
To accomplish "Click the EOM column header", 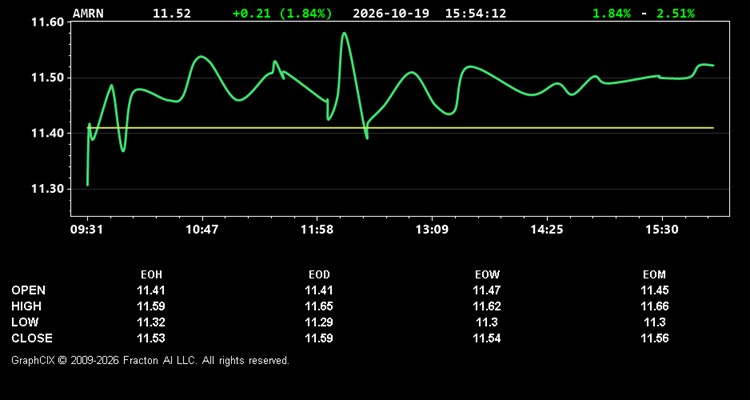I will click(654, 275).
